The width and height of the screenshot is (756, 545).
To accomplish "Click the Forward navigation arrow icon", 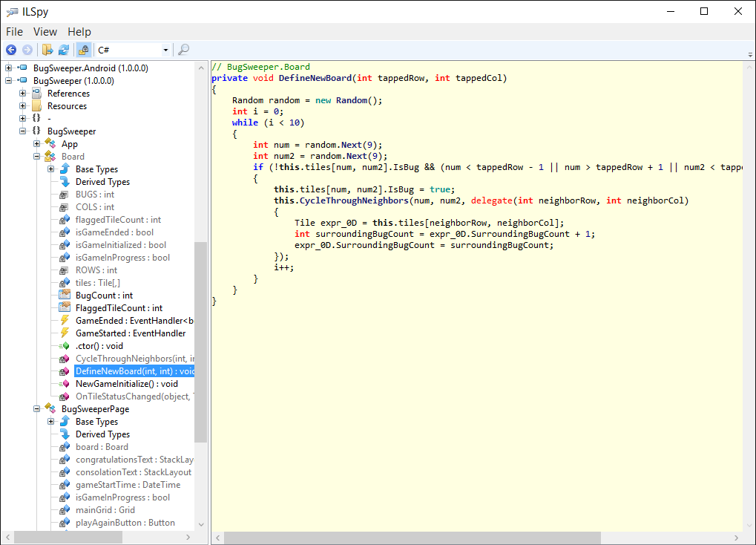I will 27,50.
